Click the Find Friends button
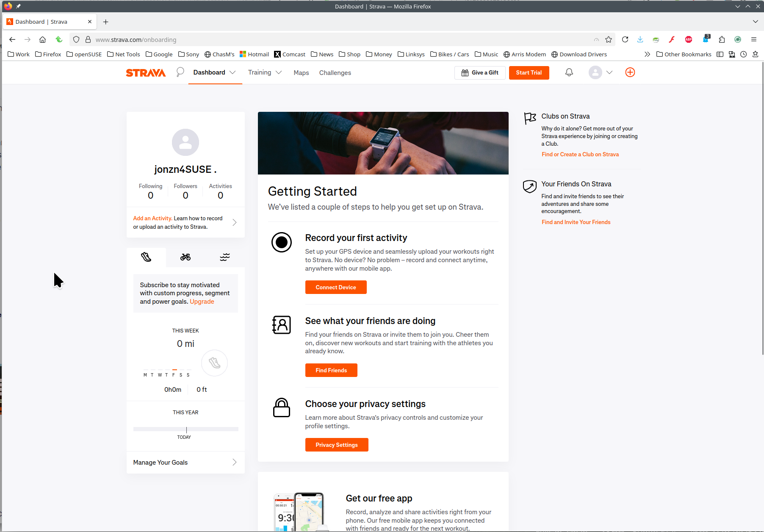The height and width of the screenshot is (532, 764). pyautogui.click(x=331, y=370)
